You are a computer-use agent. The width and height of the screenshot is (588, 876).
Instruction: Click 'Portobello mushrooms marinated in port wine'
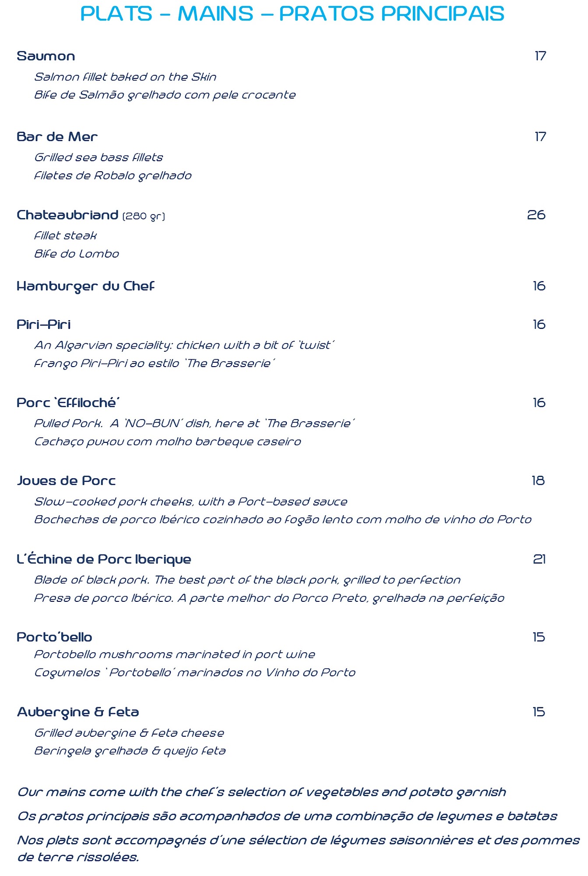(x=175, y=655)
